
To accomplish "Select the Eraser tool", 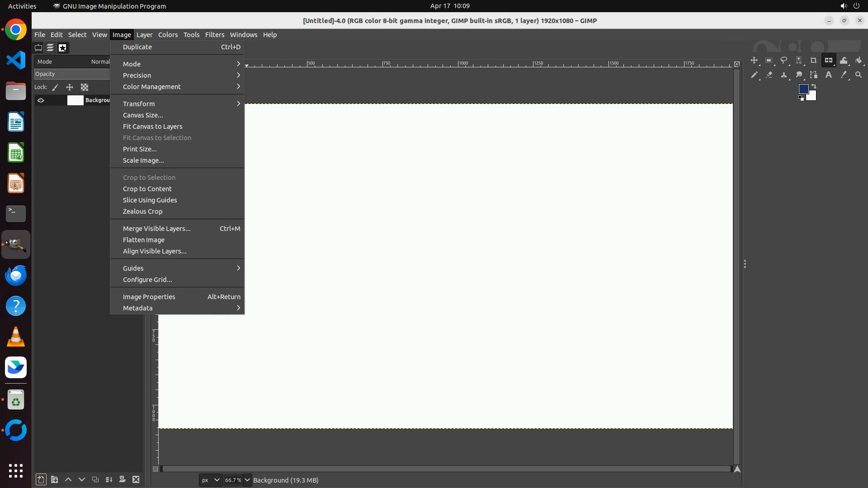I will coord(769,75).
